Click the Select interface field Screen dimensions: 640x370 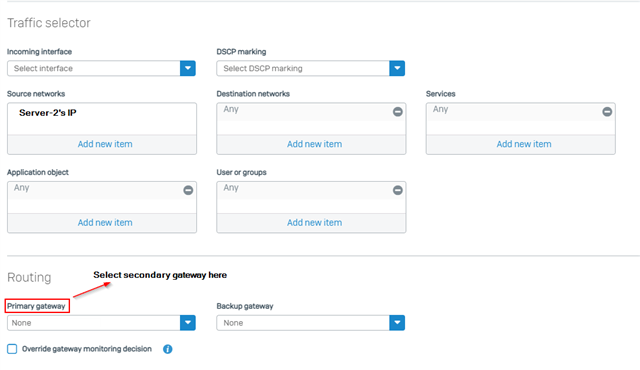93,68
